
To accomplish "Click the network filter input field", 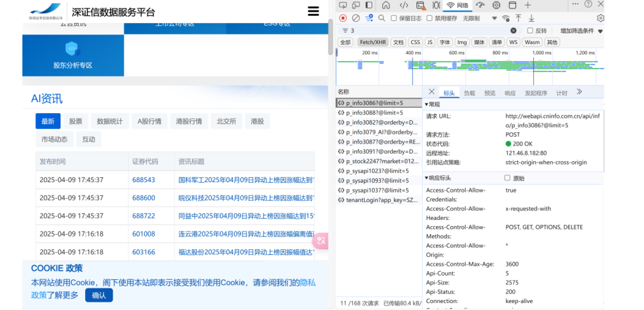I will pyautogui.click(x=429, y=31).
